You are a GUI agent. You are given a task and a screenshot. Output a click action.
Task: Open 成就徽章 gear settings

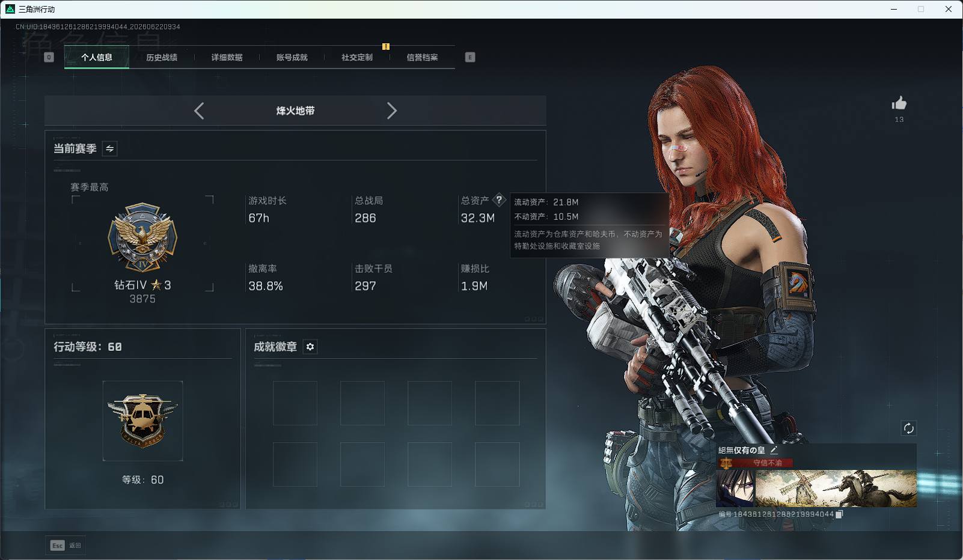(310, 347)
